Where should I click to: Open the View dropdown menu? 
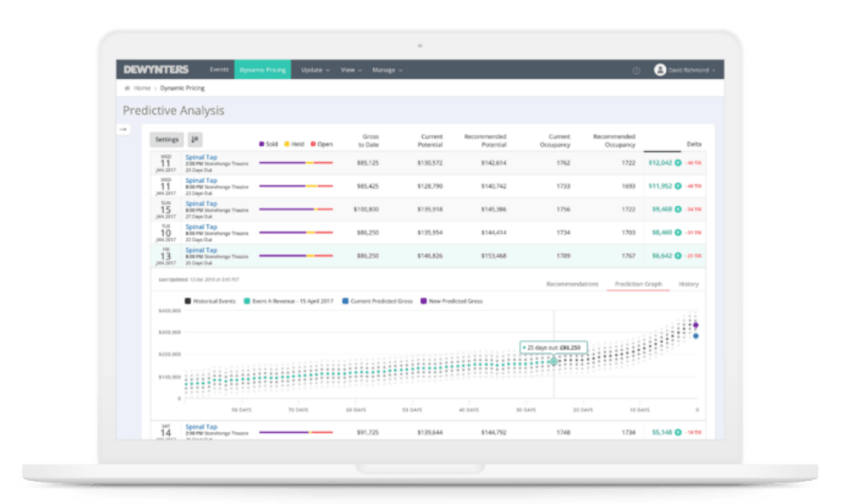coord(350,71)
